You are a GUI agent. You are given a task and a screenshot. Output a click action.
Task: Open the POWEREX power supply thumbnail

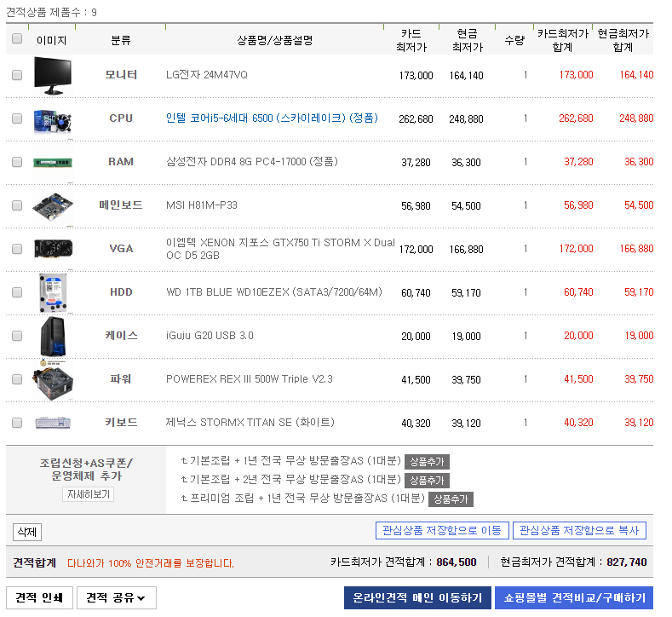pyautogui.click(x=53, y=380)
